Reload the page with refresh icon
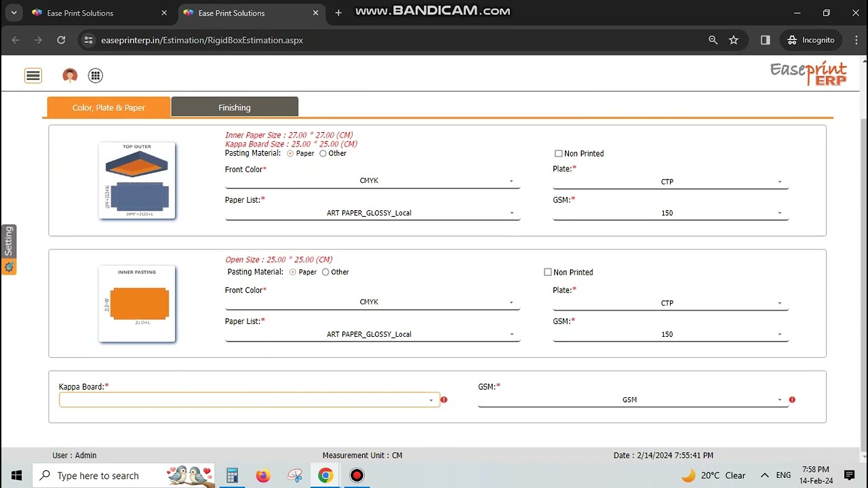This screenshot has width=868, height=488. [61, 40]
